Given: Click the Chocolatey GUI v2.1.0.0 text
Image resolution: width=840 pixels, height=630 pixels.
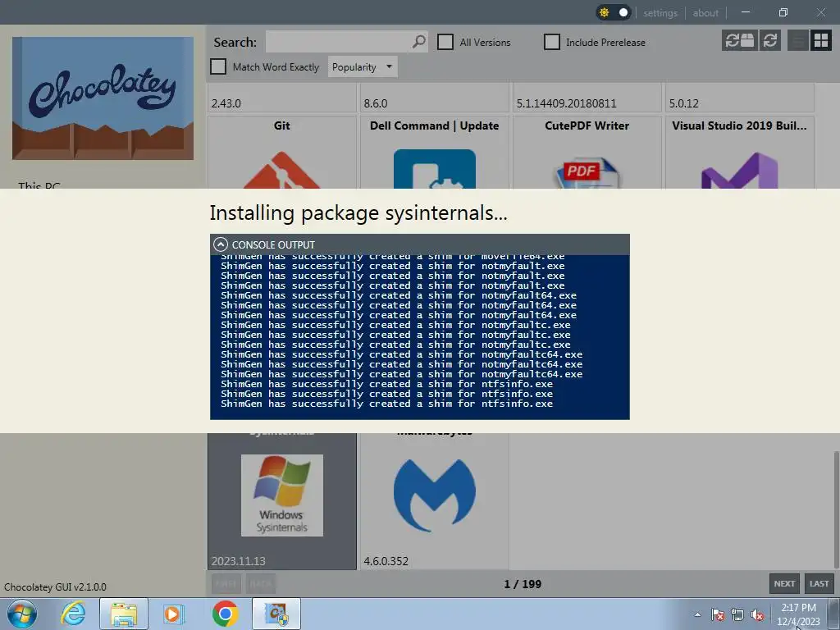Looking at the screenshot, I should coord(55,587).
